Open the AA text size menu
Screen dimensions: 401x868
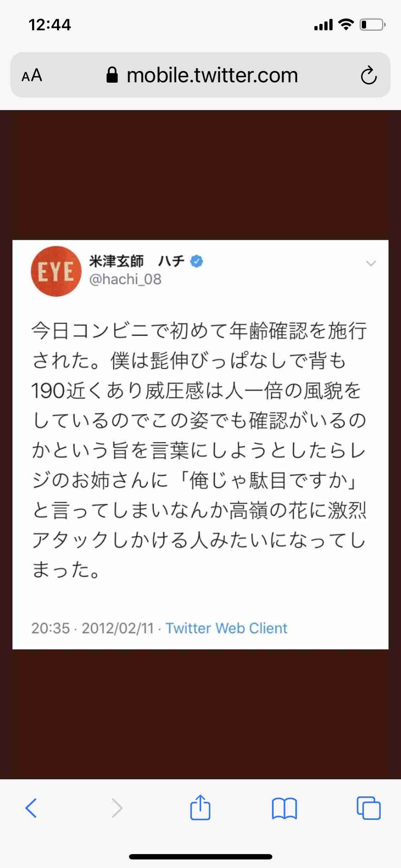[32, 76]
